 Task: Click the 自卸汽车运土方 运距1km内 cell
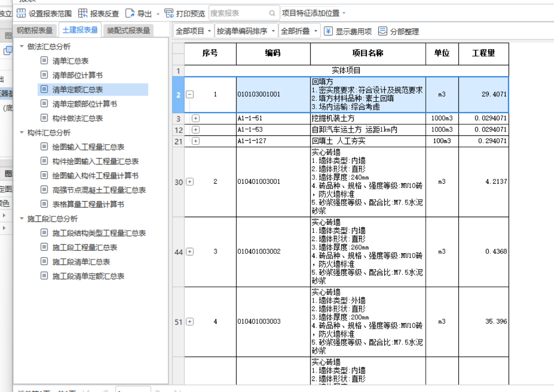[368, 129]
